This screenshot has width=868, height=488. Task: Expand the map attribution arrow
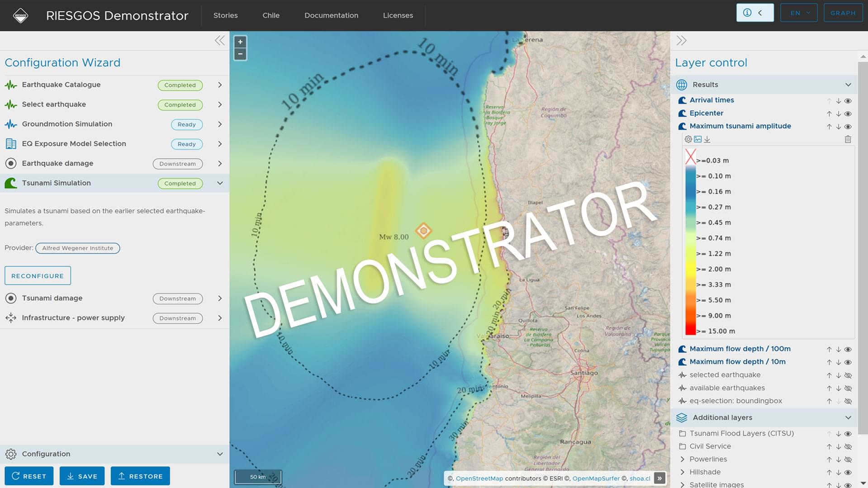[x=659, y=478]
